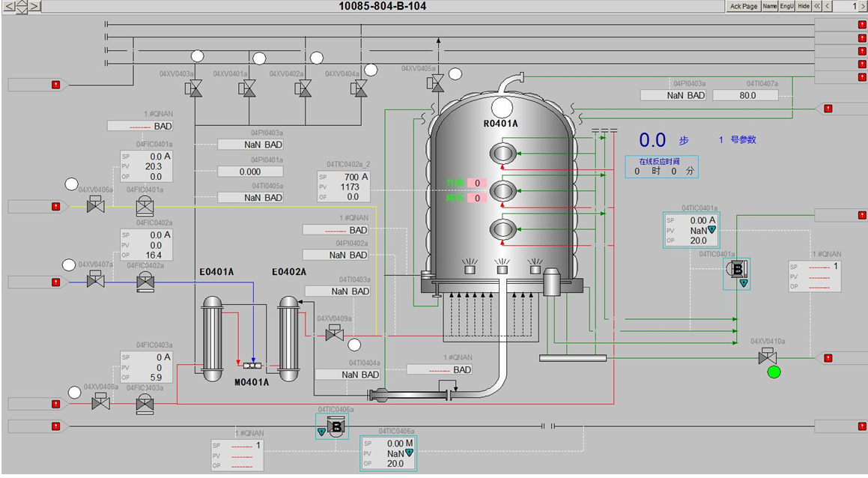Switch display with EngU button
Viewport: 868px width, 478px height.
[x=786, y=6]
